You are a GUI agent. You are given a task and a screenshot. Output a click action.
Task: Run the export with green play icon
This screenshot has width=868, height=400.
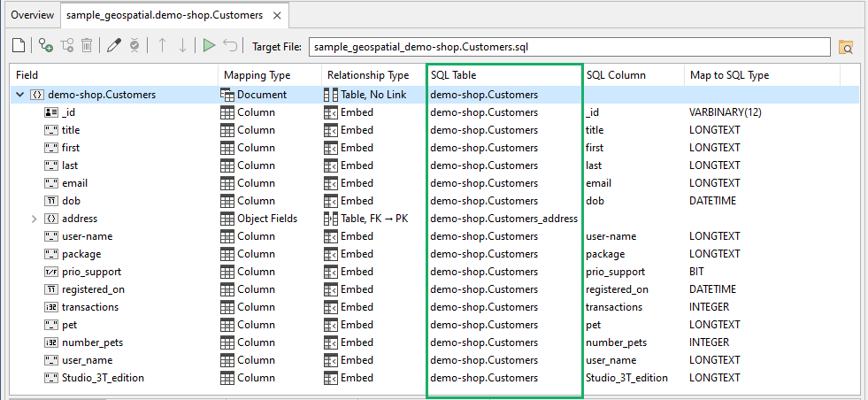coord(209,46)
